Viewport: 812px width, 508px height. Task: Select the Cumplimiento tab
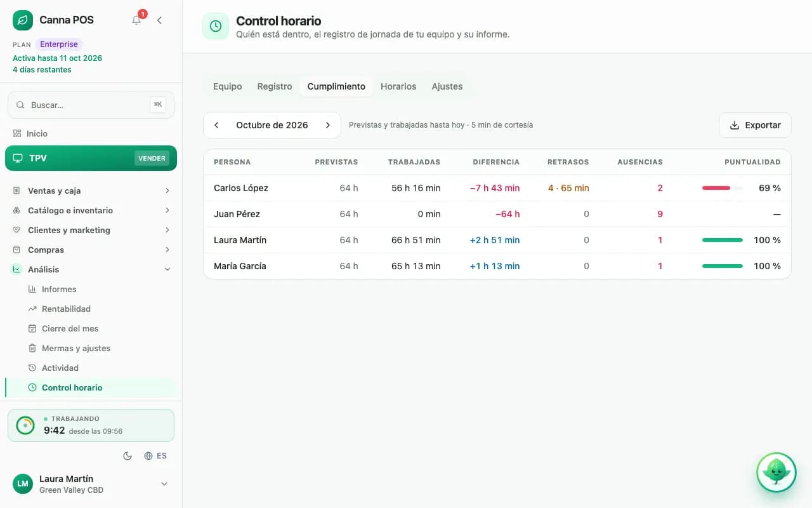[336, 86]
